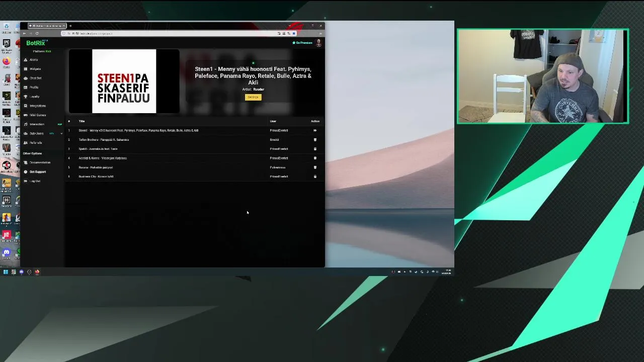The image size is (644, 362).
Task: Open the Firefox desktop shortcut
Action: [x=6, y=63]
